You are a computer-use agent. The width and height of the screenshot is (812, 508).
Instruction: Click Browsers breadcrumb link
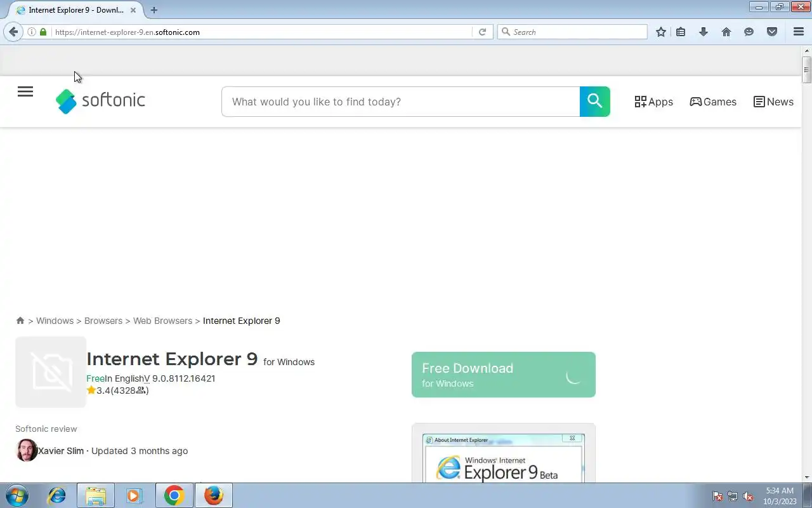[103, 321]
